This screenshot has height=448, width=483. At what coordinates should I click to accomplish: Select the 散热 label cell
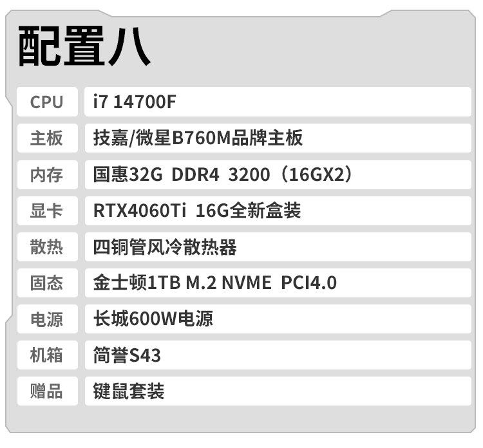pyautogui.click(x=47, y=247)
